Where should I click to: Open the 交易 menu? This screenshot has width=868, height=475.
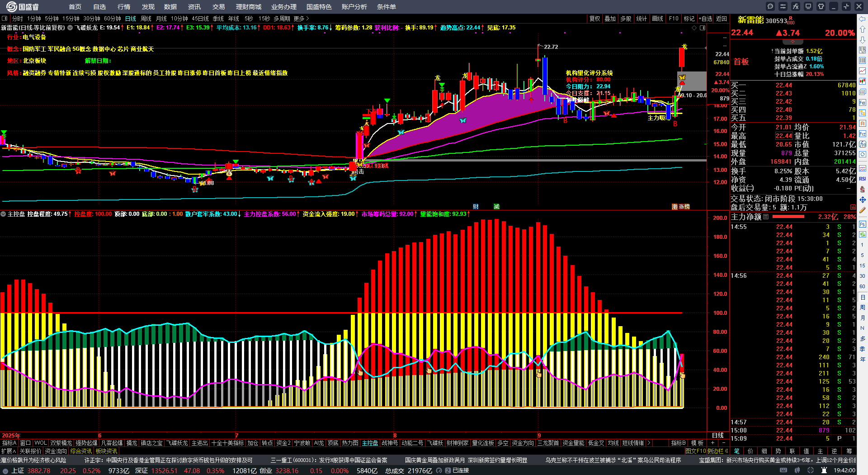tap(218, 7)
